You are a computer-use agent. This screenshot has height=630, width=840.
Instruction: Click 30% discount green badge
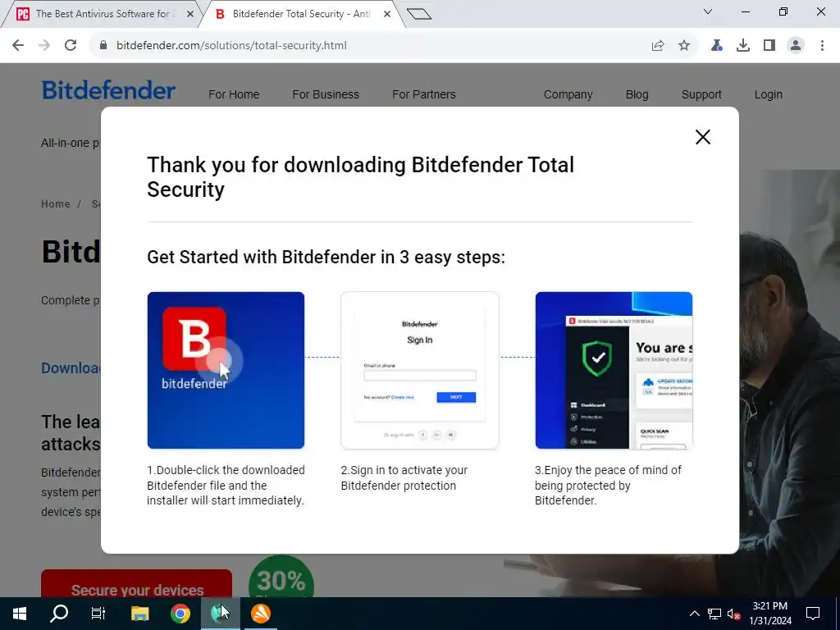[281, 577]
